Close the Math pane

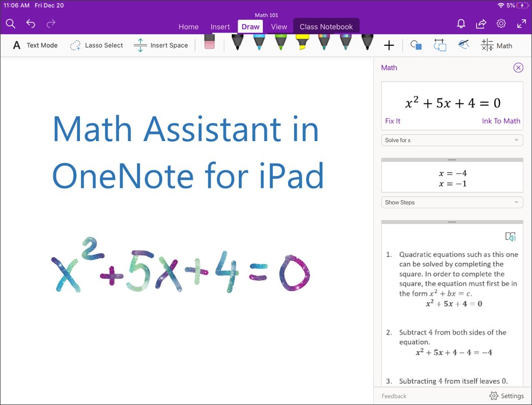[518, 68]
